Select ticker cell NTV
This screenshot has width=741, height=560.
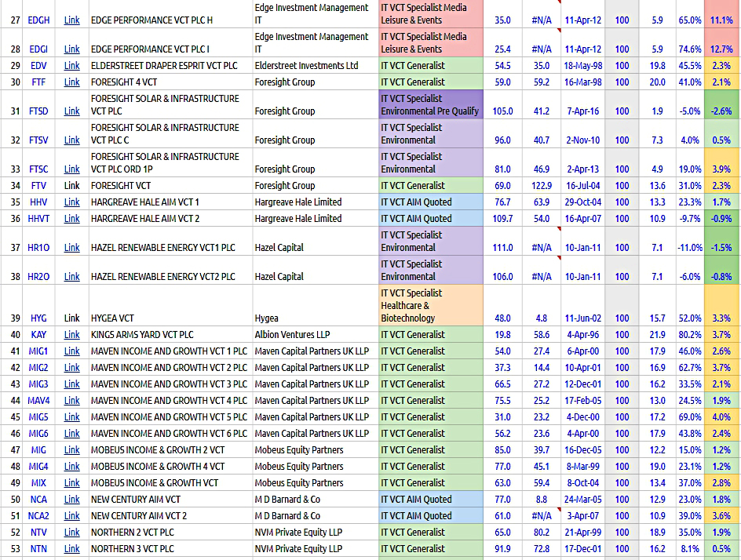click(x=38, y=533)
